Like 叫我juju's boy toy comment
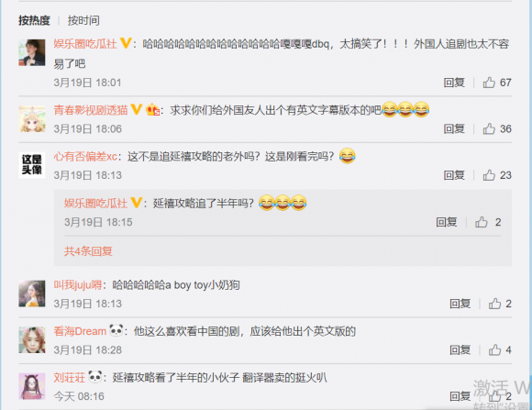 (494, 304)
